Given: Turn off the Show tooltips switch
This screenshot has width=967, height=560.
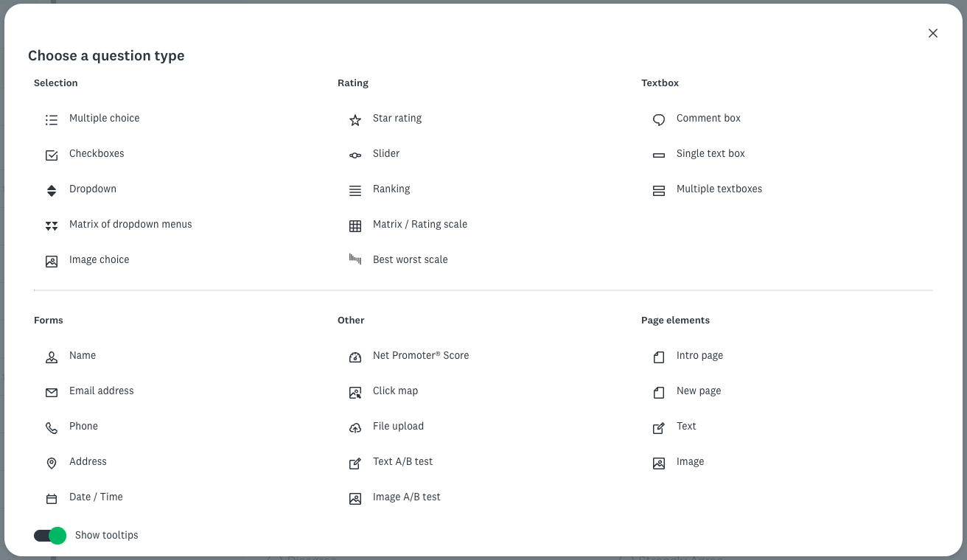Looking at the screenshot, I should 50,536.
